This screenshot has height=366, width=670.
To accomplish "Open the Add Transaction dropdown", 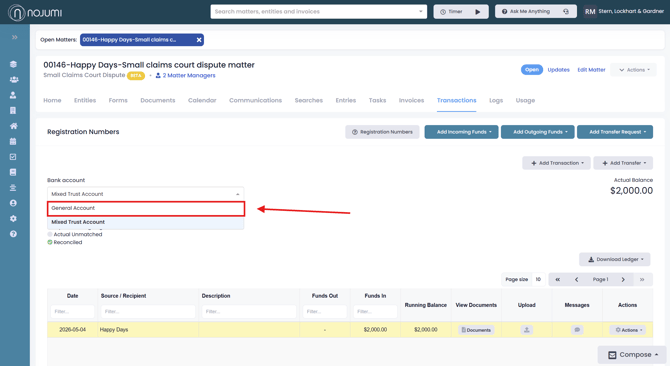I will pyautogui.click(x=556, y=163).
